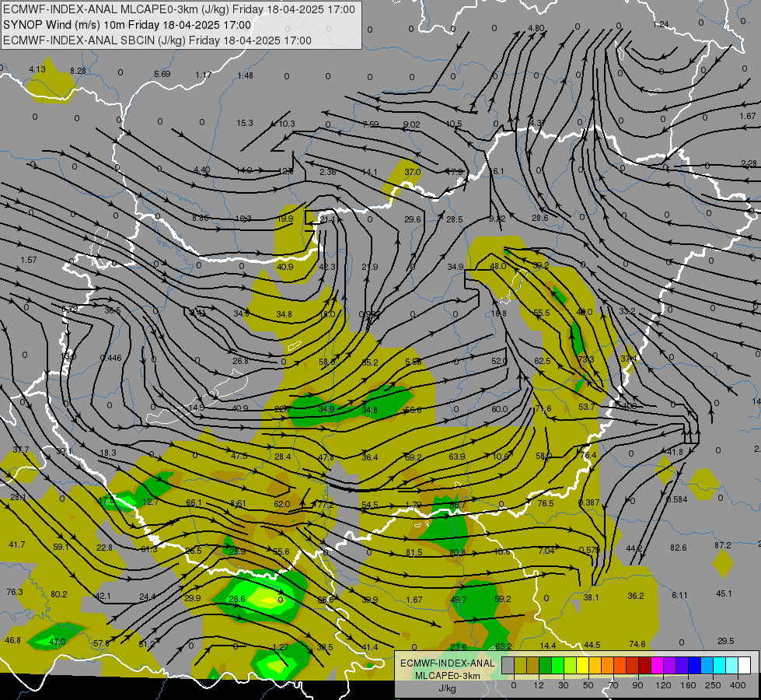Click the map value 1.24
Screen dimensions: 761x700
(x=661, y=24)
